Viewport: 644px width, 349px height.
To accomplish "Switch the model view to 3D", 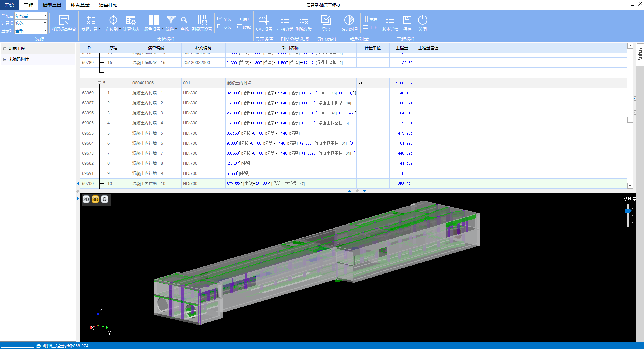I will (x=95, y=199).
